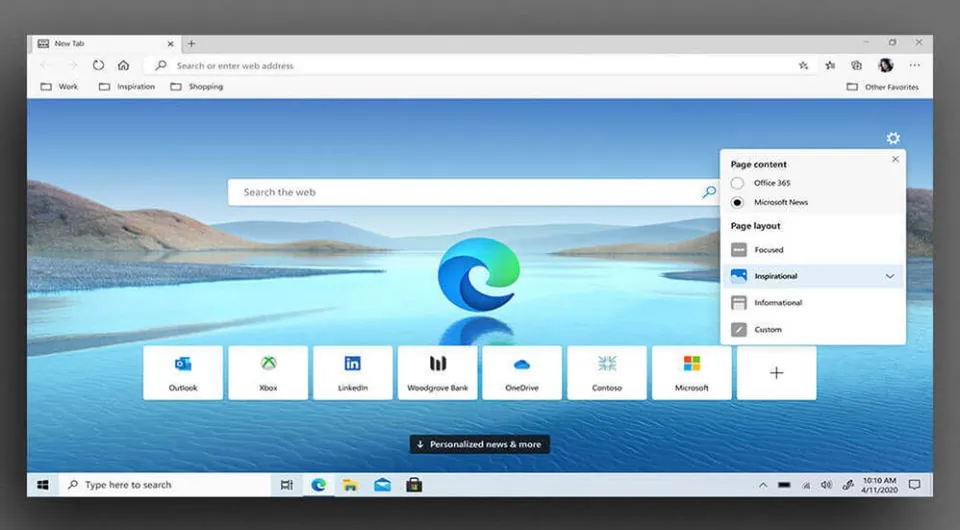Image resolution: width=960 pixels, height=530 pixels.
Task: Expand the Inspirational layout chevron
Action: click(890, 276)
